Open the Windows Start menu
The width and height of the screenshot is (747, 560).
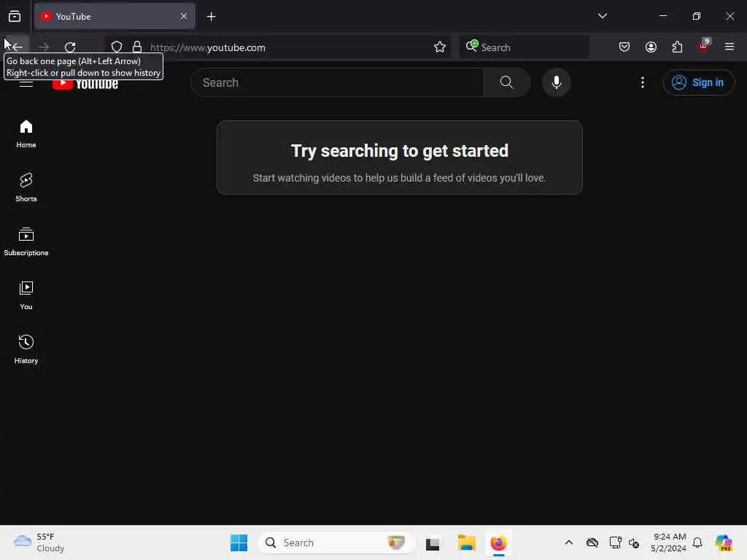click(x=239, y=542)
